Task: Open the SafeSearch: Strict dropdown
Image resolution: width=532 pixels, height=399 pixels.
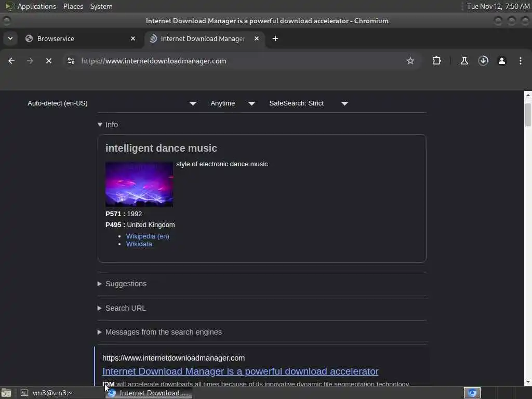Action: 309,103
